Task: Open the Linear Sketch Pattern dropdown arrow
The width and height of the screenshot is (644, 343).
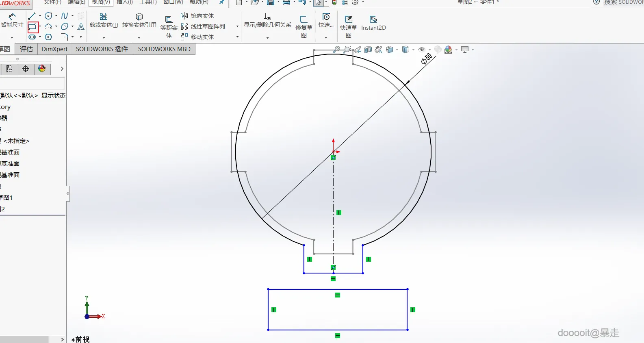Action: [x=238, y=26]
